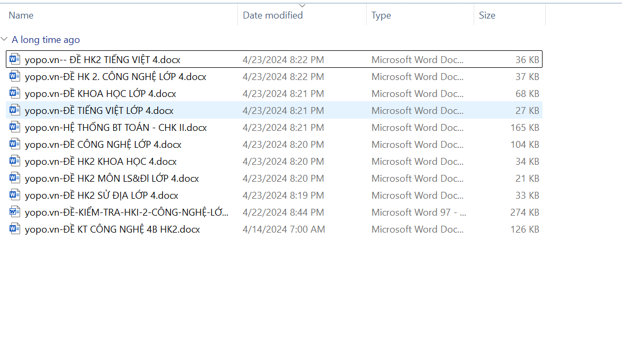Click the 165 KB size cell
The width and height of the screenshot is (622, 364).
point(525,128)
